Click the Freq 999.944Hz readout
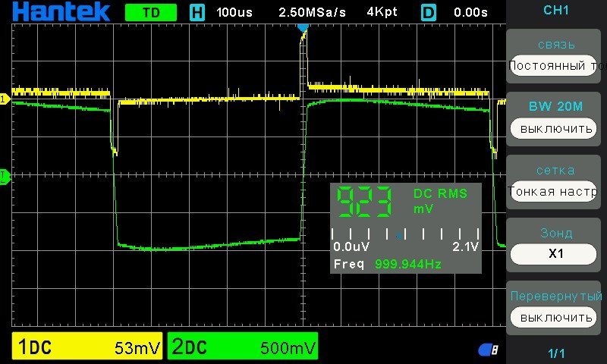This screenshot has height=364, width=607. [x=388, y=264]
